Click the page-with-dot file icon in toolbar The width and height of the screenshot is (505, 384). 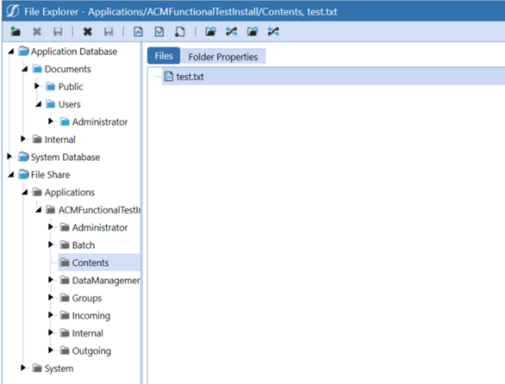[x=180, y=32]
